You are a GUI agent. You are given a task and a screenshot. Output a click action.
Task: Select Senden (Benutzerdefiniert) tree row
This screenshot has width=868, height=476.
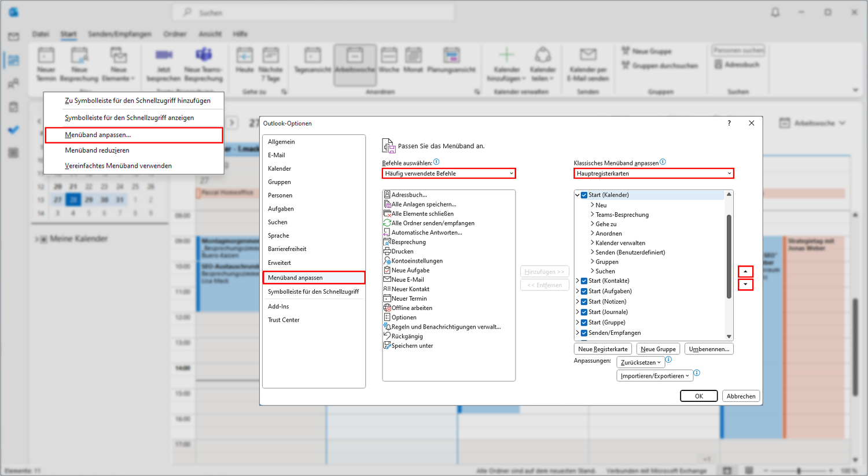point(630,252)
